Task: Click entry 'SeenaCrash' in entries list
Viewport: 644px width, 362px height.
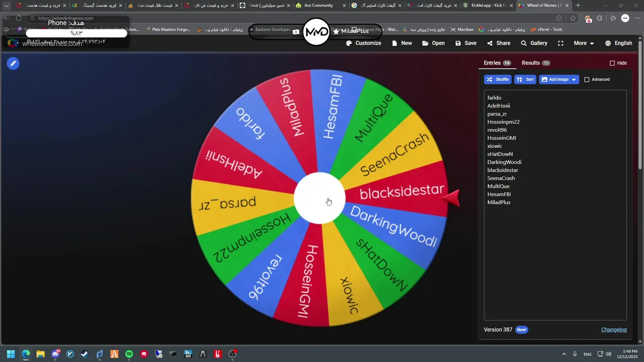Action: (x=501, y=178)
